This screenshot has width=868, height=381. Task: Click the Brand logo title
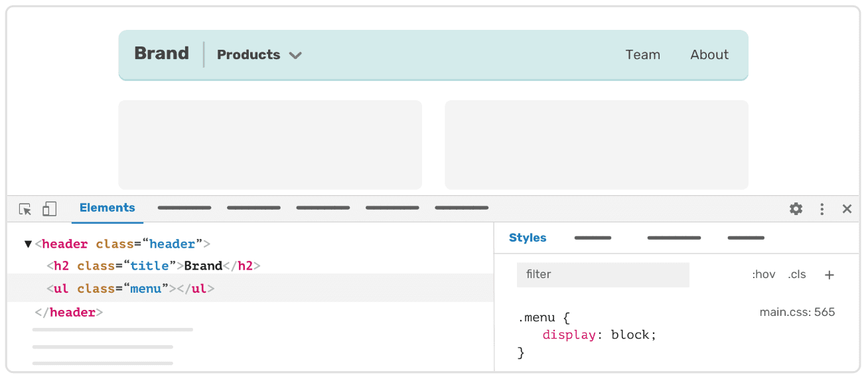(x=161, y=54)
